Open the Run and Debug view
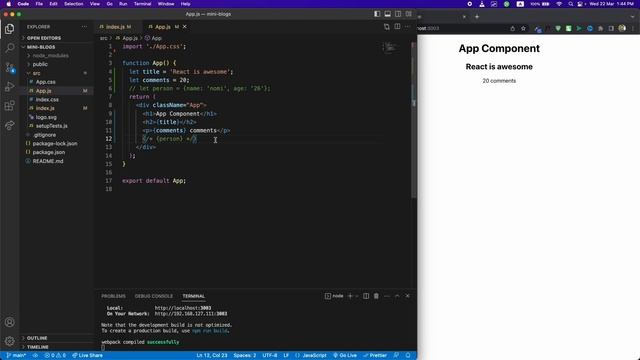The width and height of the screenshot is (640, 360). pos(9,87)
